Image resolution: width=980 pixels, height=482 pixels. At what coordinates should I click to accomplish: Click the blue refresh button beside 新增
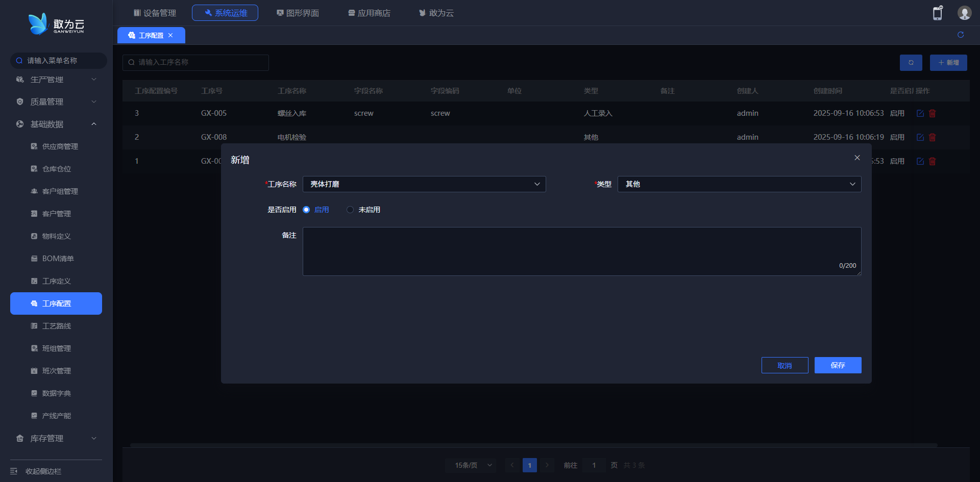coord(911,63)
